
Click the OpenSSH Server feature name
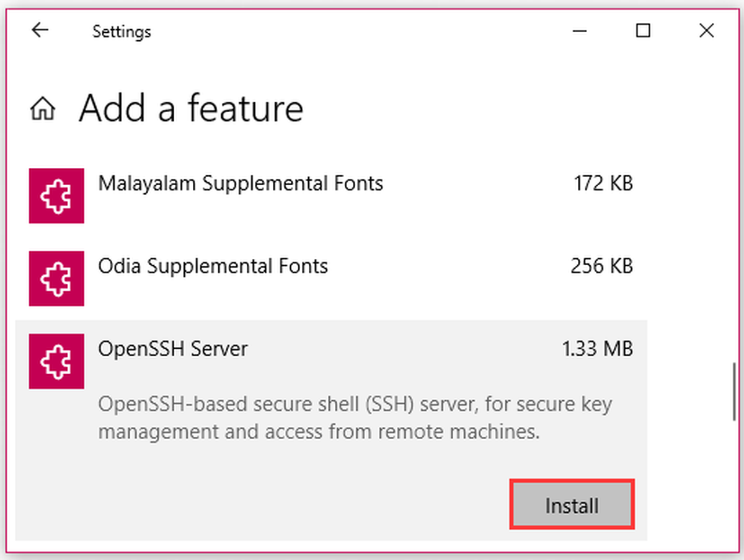(173, 349)
